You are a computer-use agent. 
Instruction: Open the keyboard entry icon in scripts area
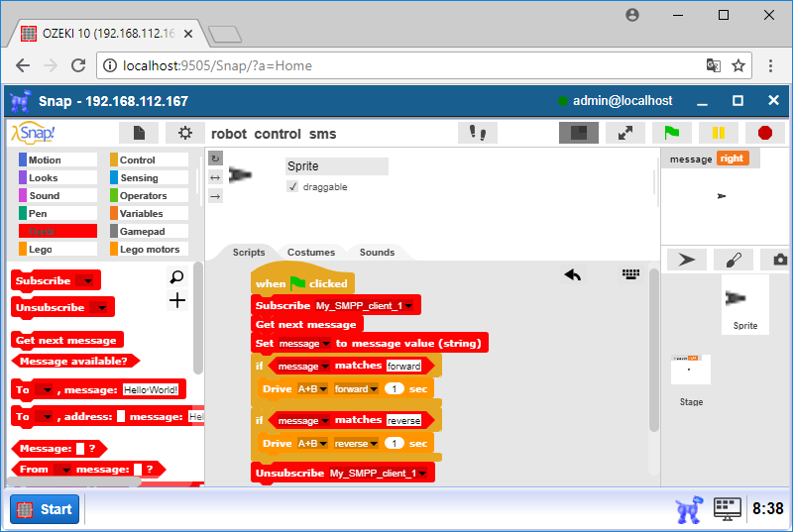pos(631,274)
